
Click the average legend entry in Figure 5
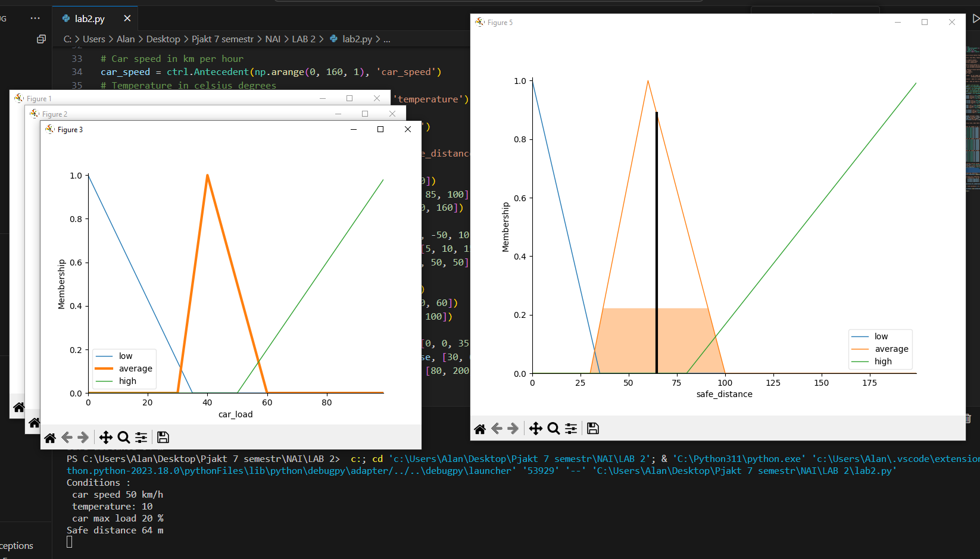pyautogui.click(x=891, y=349)
